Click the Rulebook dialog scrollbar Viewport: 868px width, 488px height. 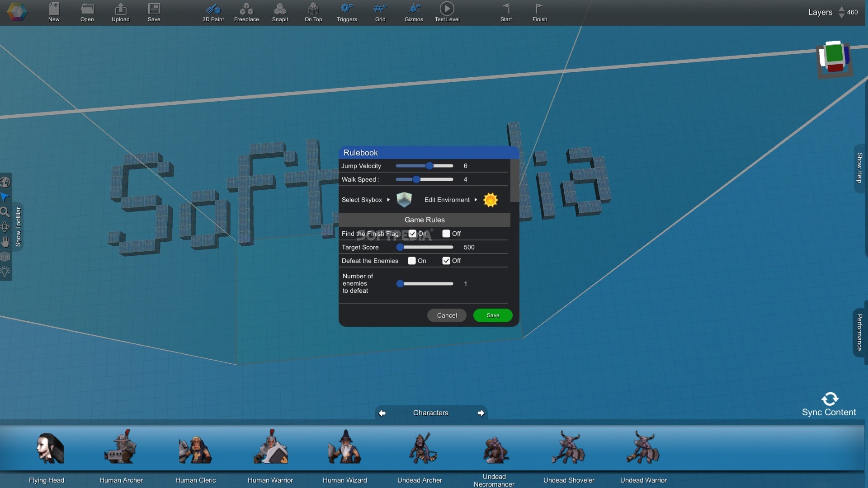point(514,181)
